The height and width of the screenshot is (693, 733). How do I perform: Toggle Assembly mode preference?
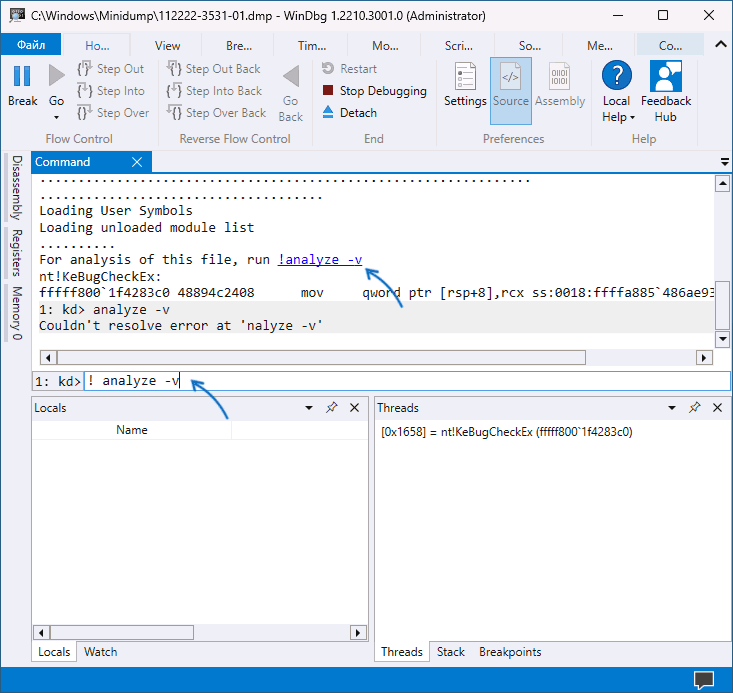[x=560, y=85]
